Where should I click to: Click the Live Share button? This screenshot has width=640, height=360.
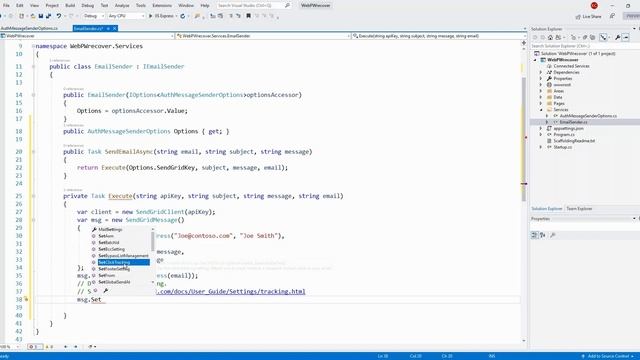[588, 16]
